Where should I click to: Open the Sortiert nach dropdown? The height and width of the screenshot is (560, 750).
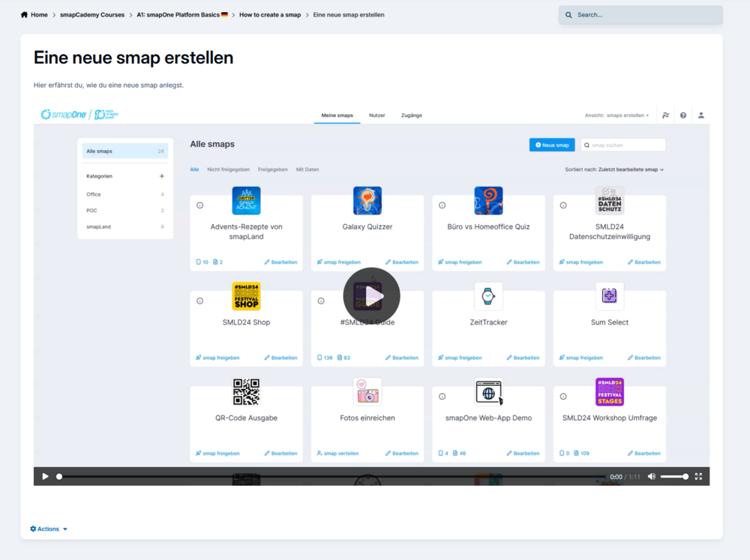614,169
